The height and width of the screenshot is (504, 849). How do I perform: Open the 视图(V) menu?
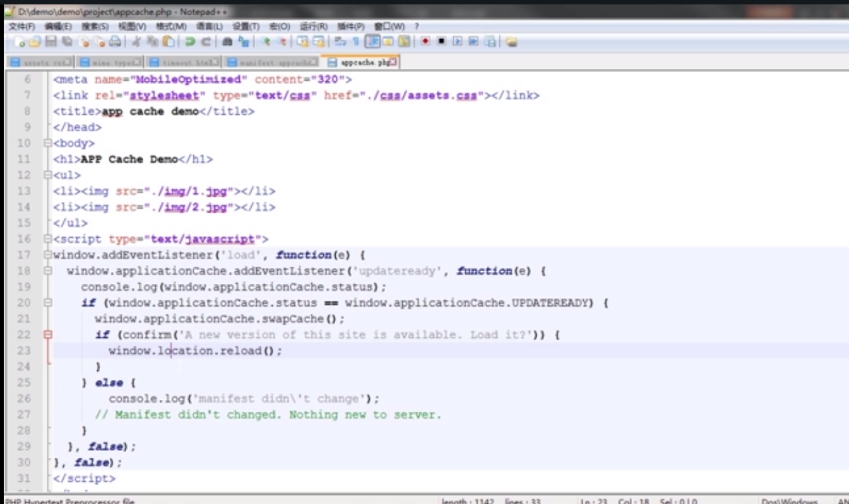tap(132, 26)
